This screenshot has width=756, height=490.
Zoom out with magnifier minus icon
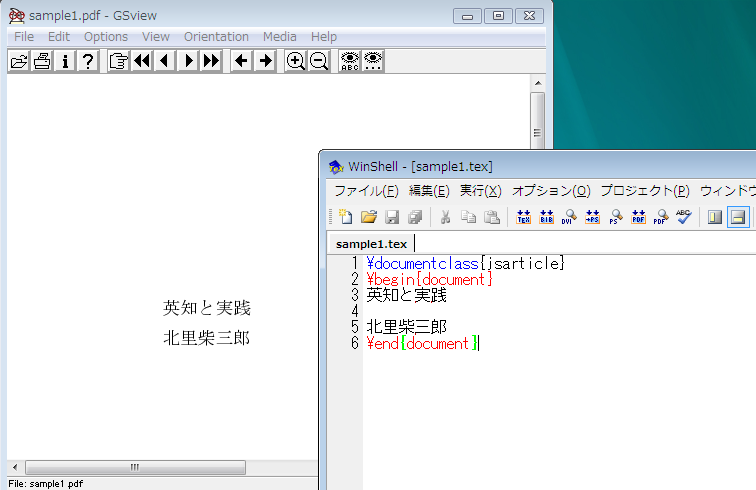pos(319,61)
